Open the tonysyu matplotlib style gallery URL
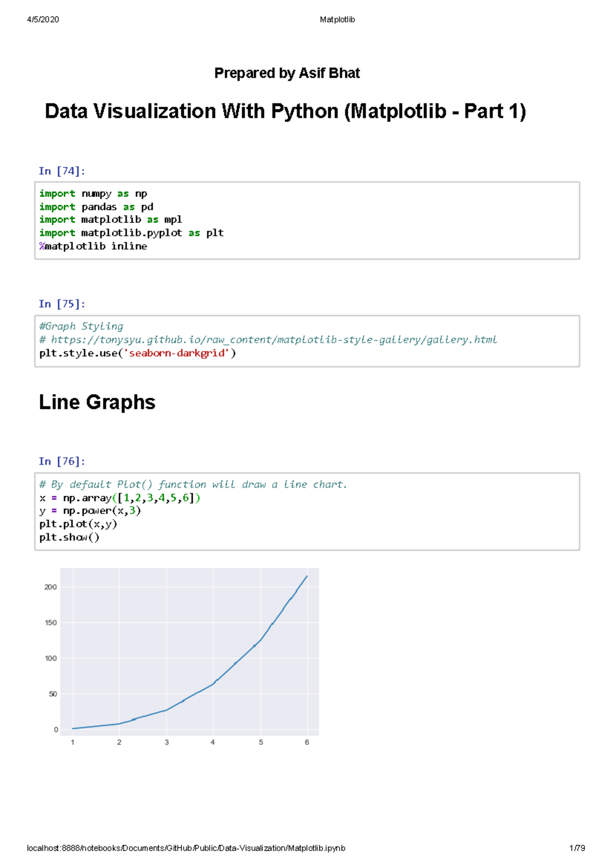Image resolution: width=613 pixels, height=868 pixels. coord(274,339)
